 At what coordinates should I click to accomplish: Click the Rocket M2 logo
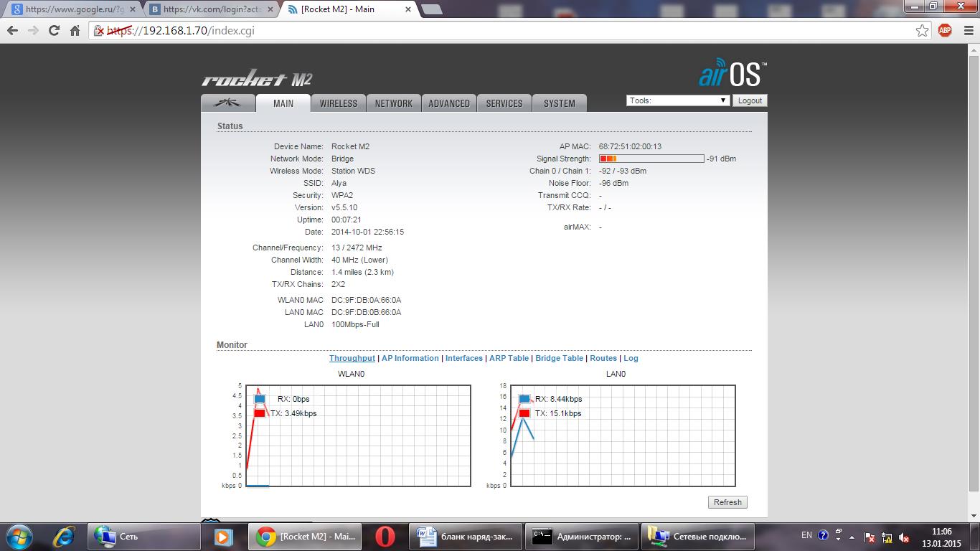click(257, 80)
